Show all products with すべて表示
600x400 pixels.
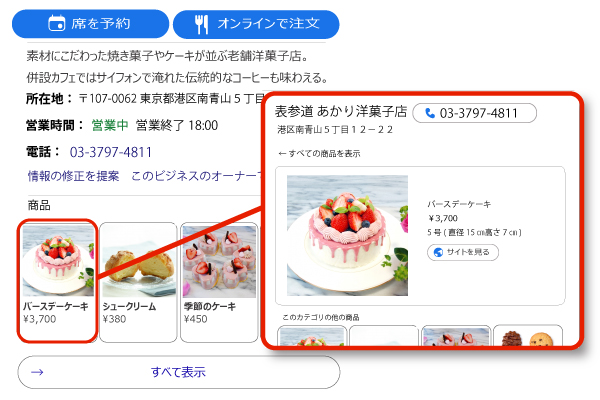pos(179,372)
